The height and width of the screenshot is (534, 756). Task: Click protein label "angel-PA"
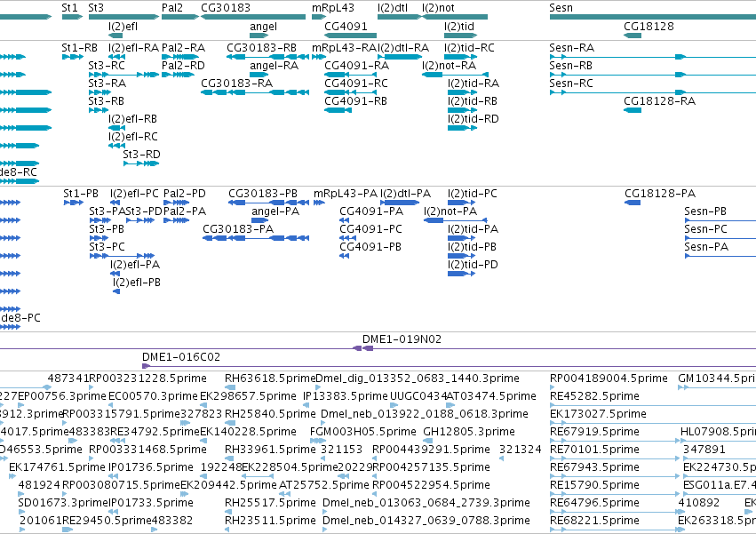tap(275, 211)
